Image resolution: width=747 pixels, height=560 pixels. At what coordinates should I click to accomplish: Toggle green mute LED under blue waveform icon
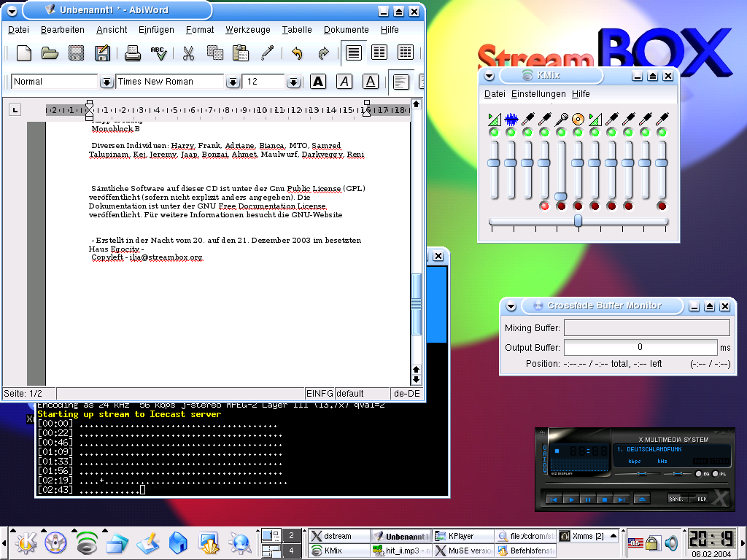click(x=511, y=133)
